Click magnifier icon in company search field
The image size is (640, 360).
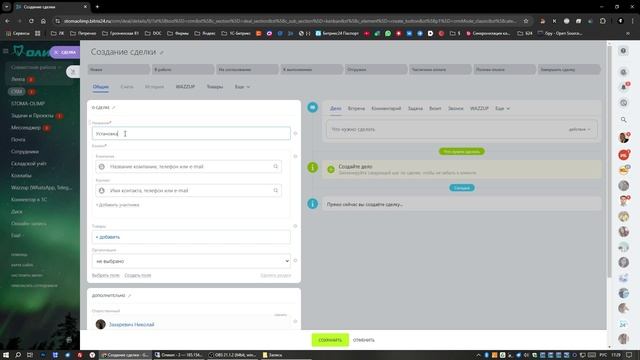click(276, 167)
